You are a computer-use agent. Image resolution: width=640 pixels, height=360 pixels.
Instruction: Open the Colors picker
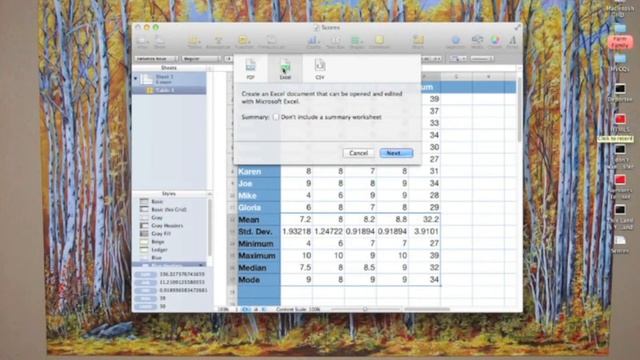point(495,41)
